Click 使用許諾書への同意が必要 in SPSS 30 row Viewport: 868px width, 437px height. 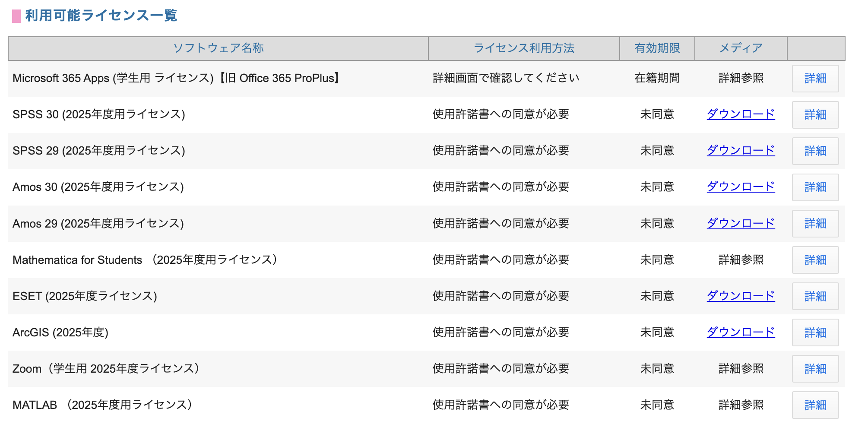click(x=501, y=114)
